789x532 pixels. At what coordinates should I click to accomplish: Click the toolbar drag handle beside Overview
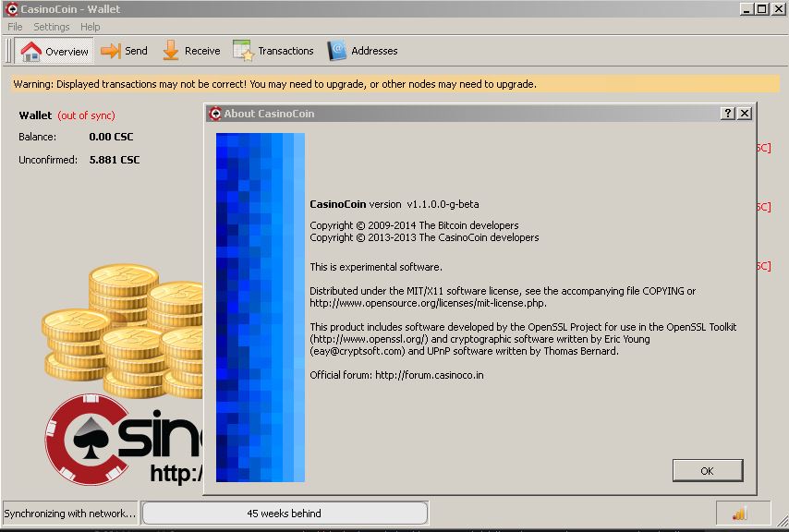8,51
